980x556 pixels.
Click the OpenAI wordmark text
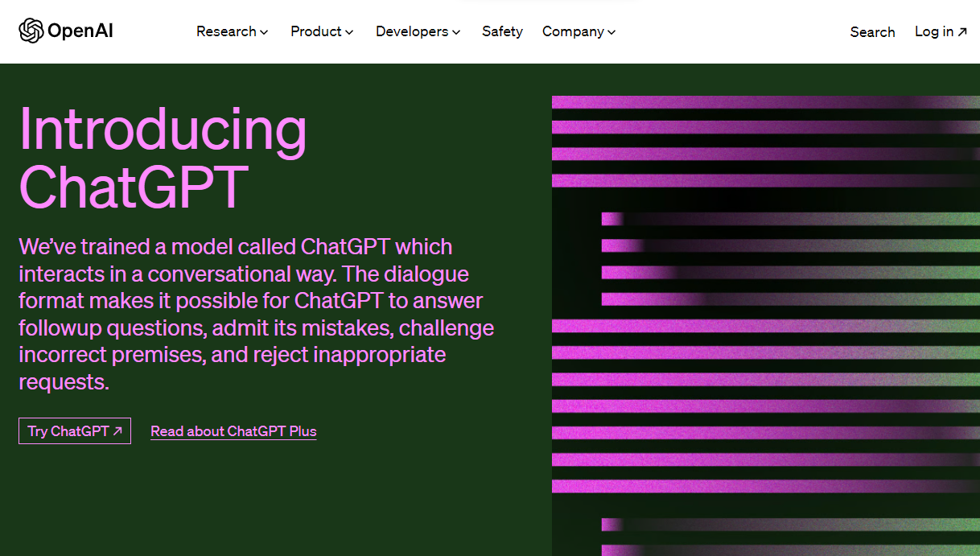pyautogui.click(x=80, y=31)
